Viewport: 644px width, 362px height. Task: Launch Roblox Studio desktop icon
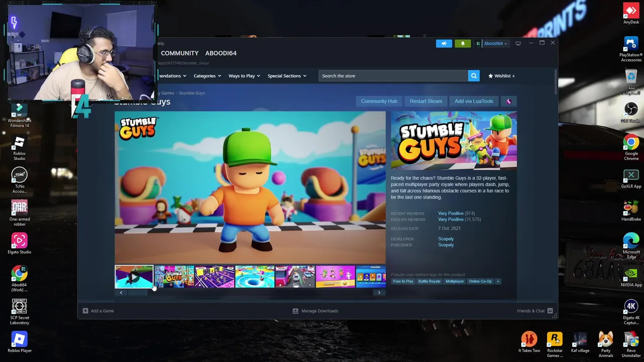19,148
